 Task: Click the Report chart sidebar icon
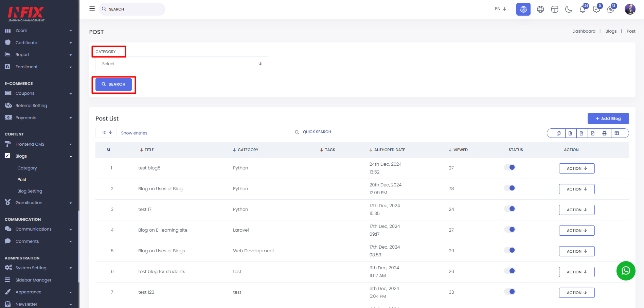coord(8,54)
